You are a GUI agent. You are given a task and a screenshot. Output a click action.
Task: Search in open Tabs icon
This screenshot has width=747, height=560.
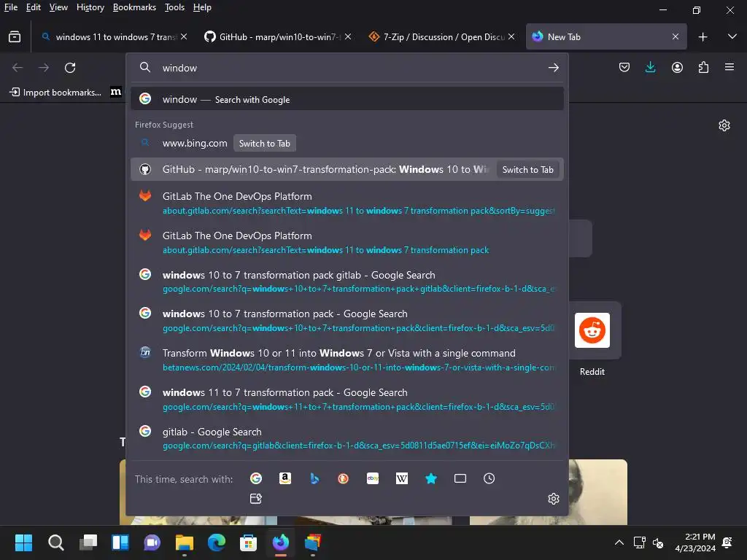[x=460, y=478]
